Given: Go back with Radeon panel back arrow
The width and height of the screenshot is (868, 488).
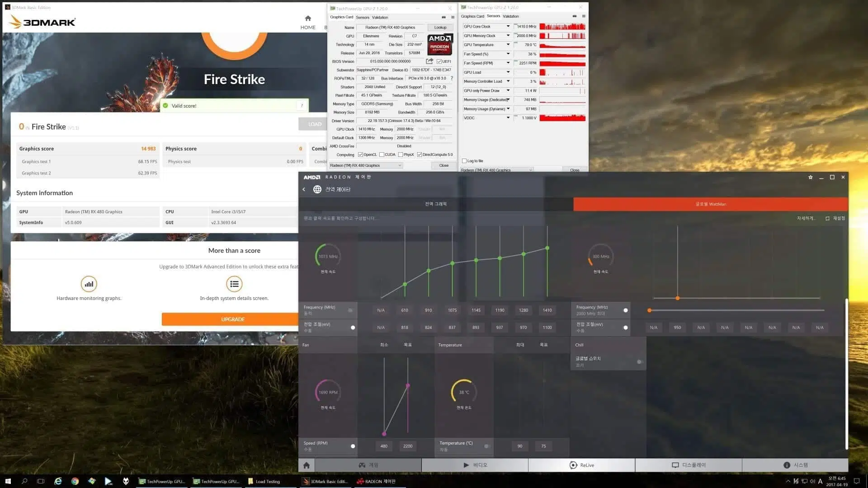Looking at the screenshot, I should (x=304, y=189).
